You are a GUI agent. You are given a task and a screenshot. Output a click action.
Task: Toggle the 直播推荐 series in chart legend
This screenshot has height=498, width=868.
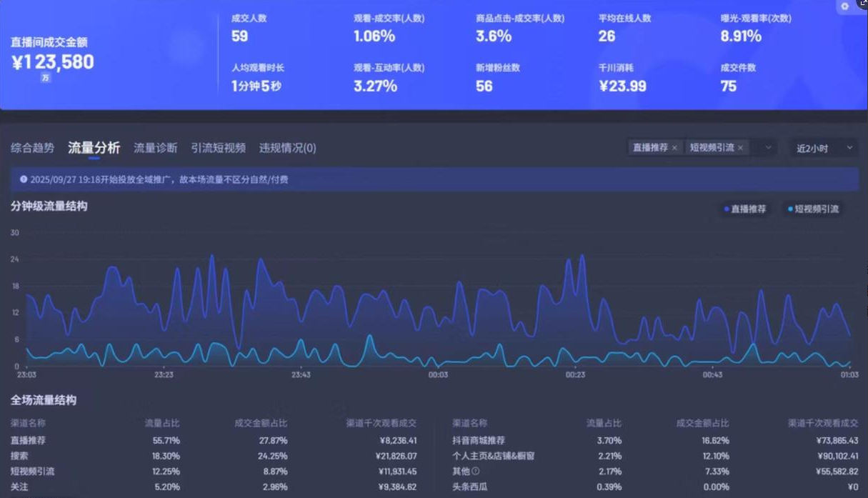744,209
